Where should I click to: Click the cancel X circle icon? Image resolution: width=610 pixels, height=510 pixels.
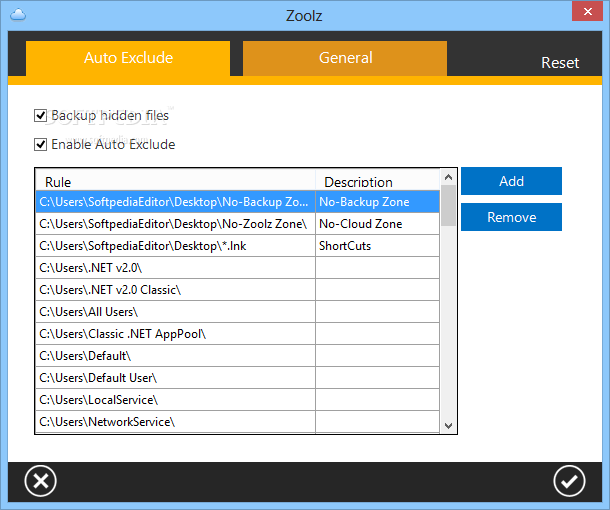[x=40, y=481]
